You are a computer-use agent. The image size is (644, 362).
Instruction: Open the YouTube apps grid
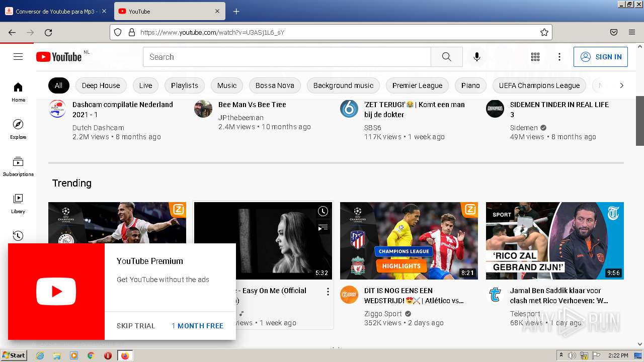coord(535,57)
